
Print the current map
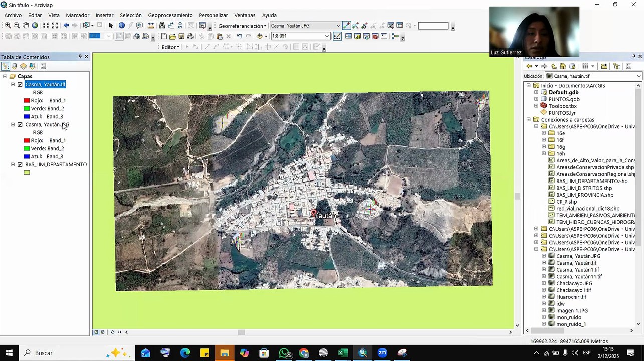pyautogui.click(x=190, y=36)
